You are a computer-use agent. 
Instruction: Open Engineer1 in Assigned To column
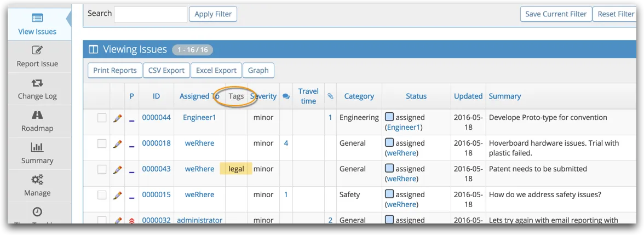199,117
